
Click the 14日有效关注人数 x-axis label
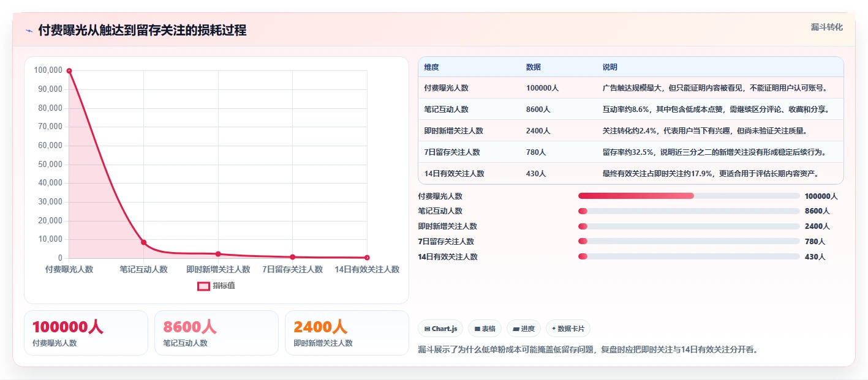[x=367, y=269]
